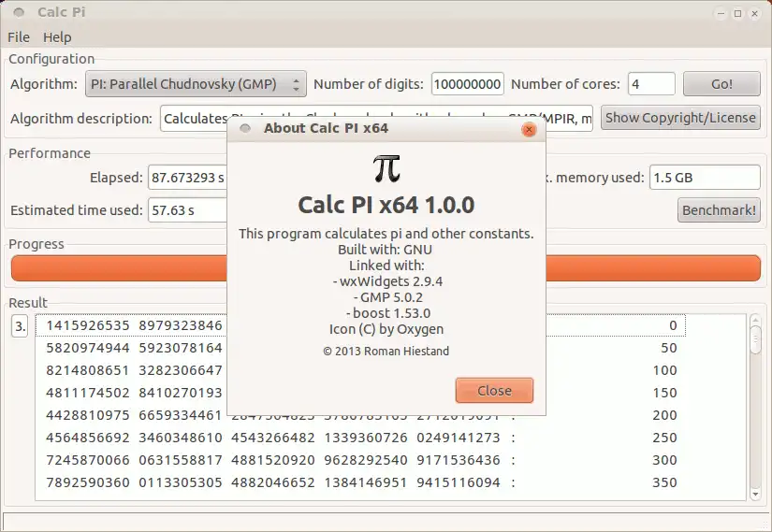Open the Help menu
Viewport: 772px width, 532px height.
(57, 37)
